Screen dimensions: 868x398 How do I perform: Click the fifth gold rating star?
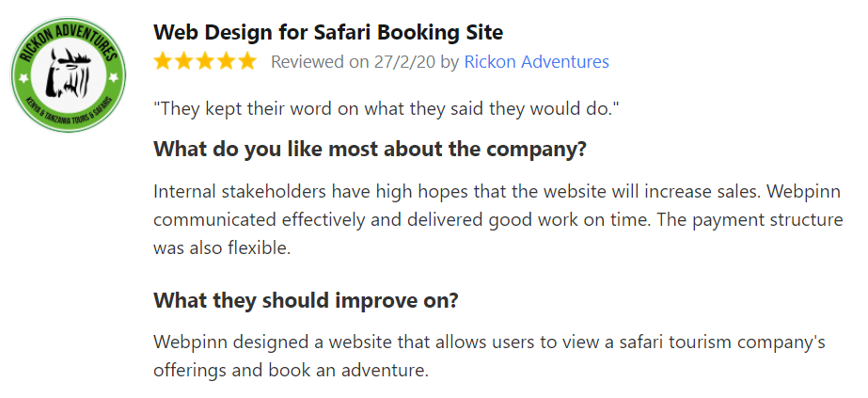(x=247, y=61)
